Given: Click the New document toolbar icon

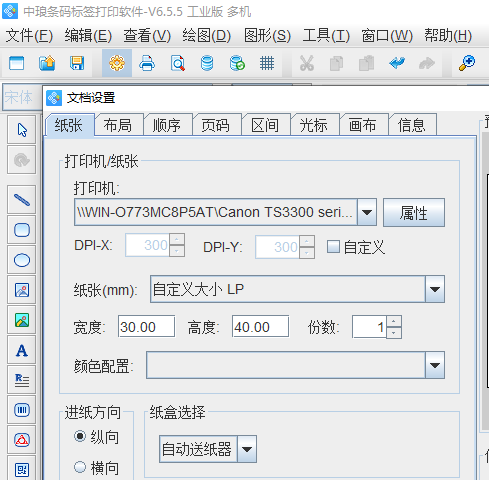Looking at the screenshot, I should pos(17,63).
